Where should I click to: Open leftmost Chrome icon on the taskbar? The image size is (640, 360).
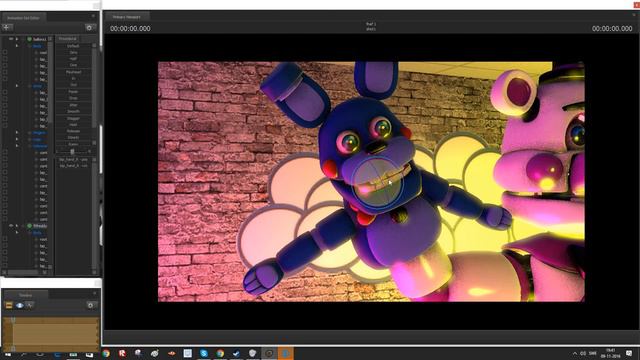point(106,353)
